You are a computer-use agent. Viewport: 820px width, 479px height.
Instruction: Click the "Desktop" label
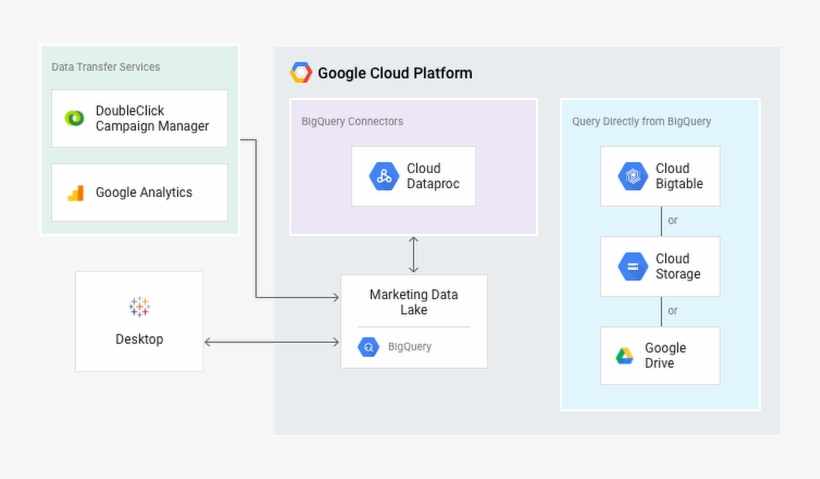[x=139, y=339]
